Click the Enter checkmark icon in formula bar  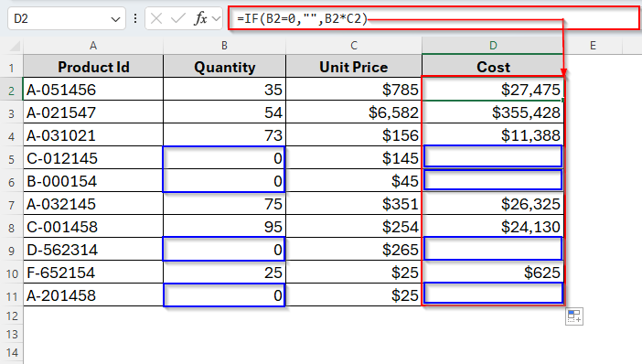click(177, 18)
